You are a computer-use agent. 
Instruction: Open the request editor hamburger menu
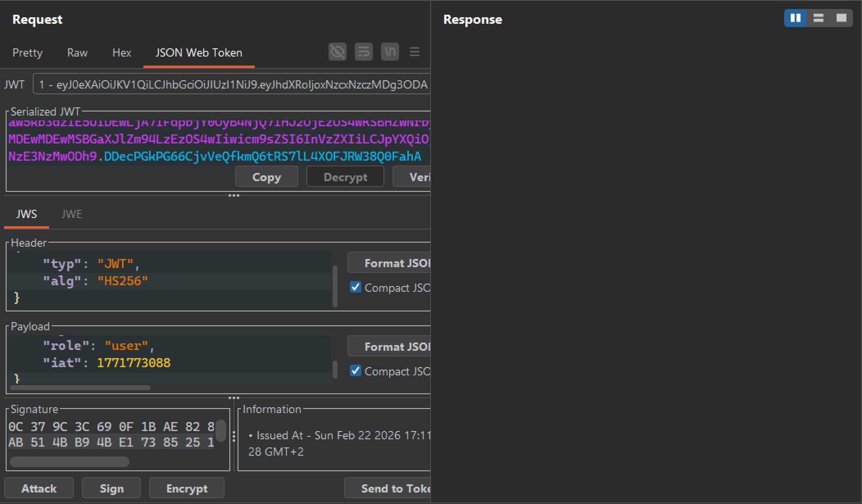415,52
